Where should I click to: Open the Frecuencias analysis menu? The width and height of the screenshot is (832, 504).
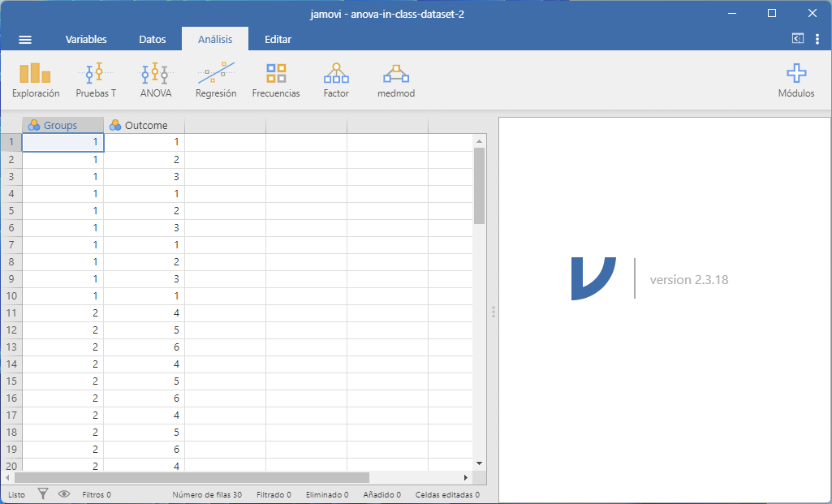tap(276, 80)
